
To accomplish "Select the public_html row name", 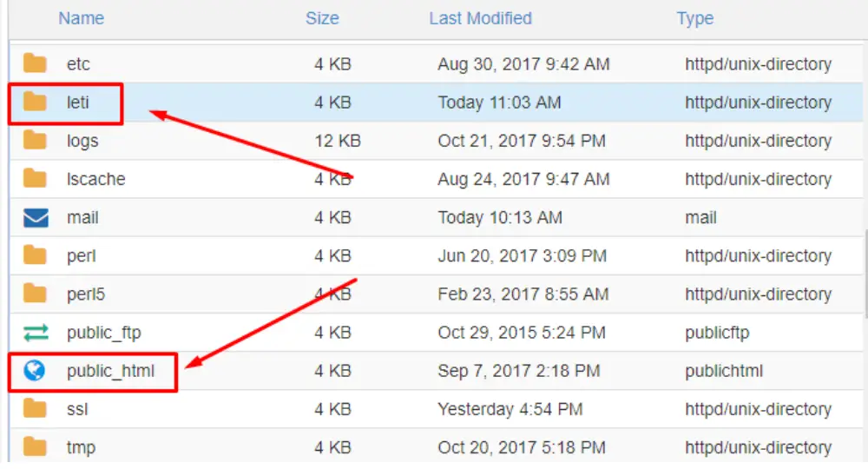I will (111, 371).
